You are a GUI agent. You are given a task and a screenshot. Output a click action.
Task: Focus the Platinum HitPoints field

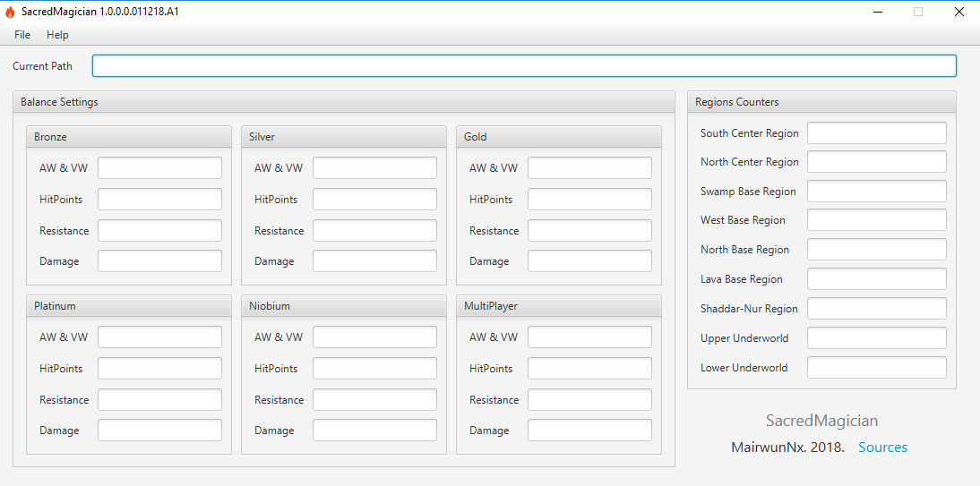[160, 369]
